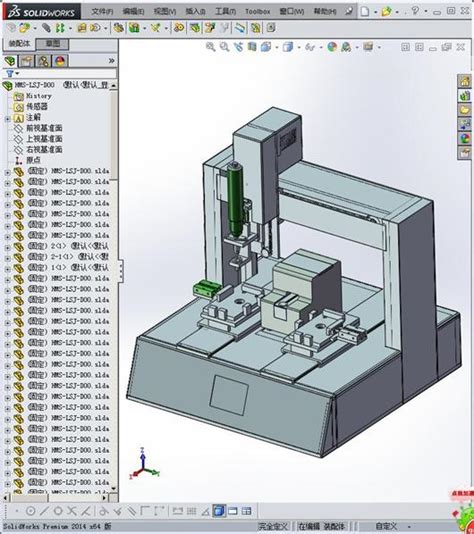The width and height of the screenshot is (474, 534).
Task: Open the File Explorer folder icon in task pane
Action: [x=465, y=110]
